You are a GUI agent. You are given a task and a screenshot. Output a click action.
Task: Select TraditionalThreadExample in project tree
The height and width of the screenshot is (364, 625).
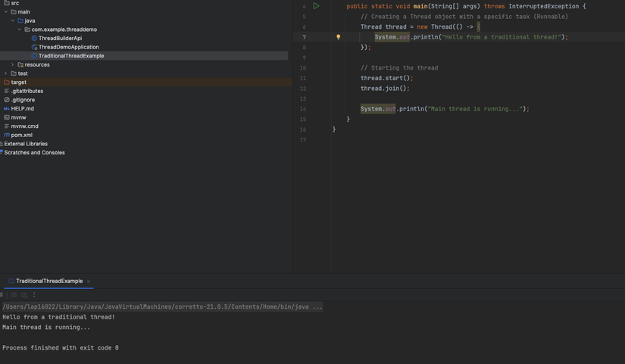[71, 56]
